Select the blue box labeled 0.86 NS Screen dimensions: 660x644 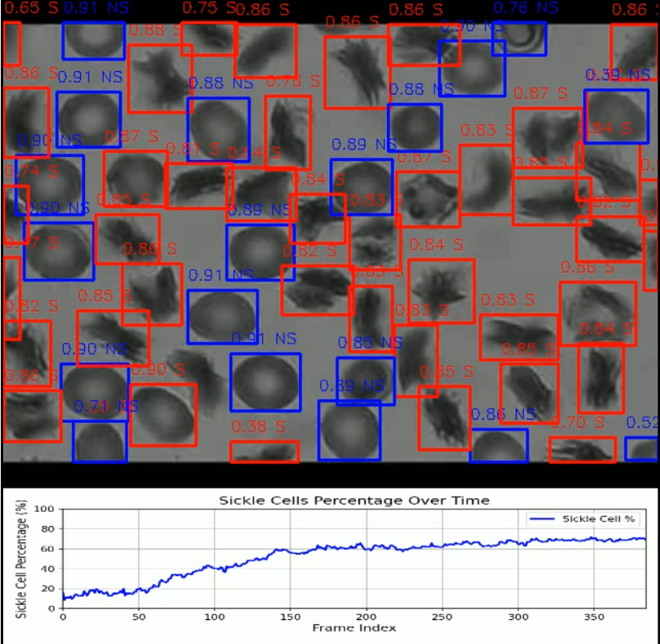tap(498, 445)
